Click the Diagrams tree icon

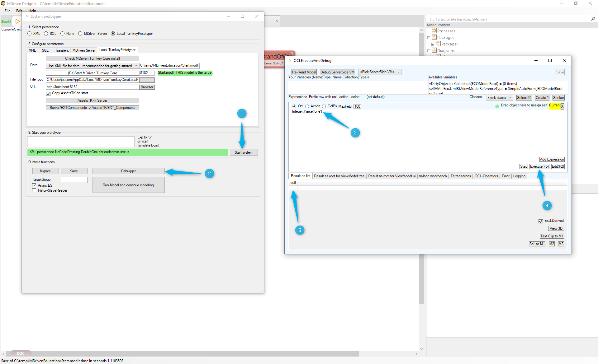(434, 50)
